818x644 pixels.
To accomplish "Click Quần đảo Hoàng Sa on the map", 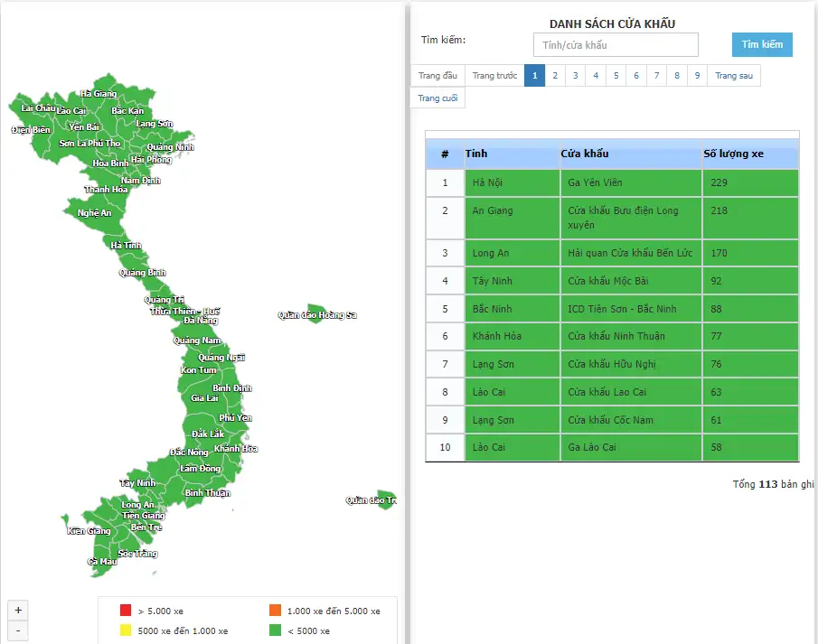I will click(317, 315).
